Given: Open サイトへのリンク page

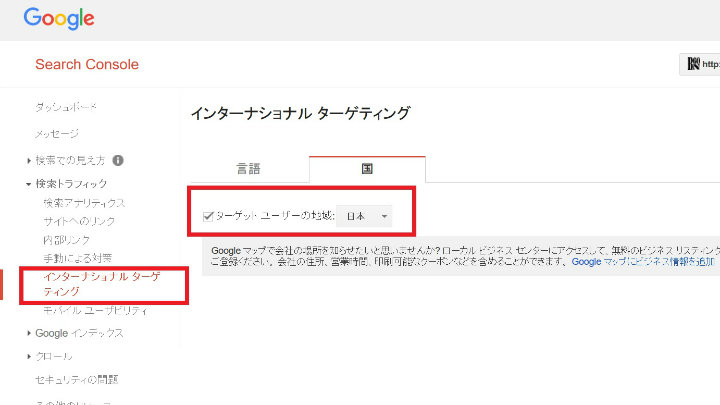Looking at the screenshot, I should [79, 221].
